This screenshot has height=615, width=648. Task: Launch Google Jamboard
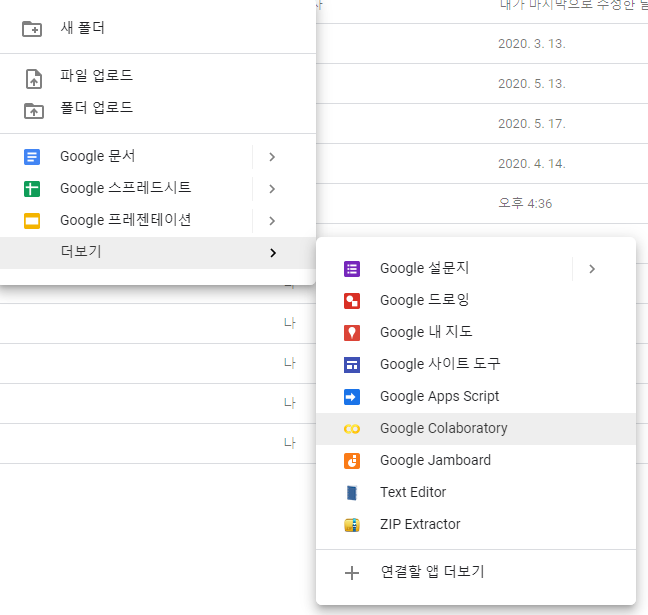[x=476, y=460]
